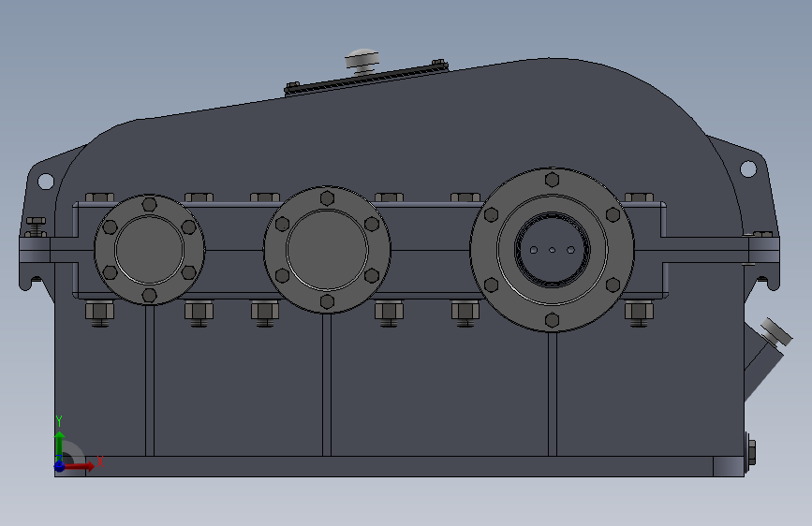
Task: Click the blue Z axis ball of triad
Action: click(60, 466)
